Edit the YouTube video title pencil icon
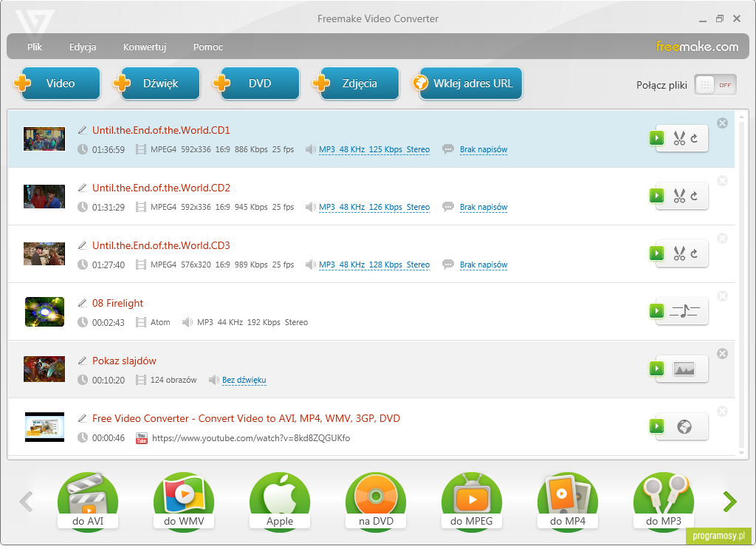The width and height of the screenshot is (756, 549). point(83,418)
